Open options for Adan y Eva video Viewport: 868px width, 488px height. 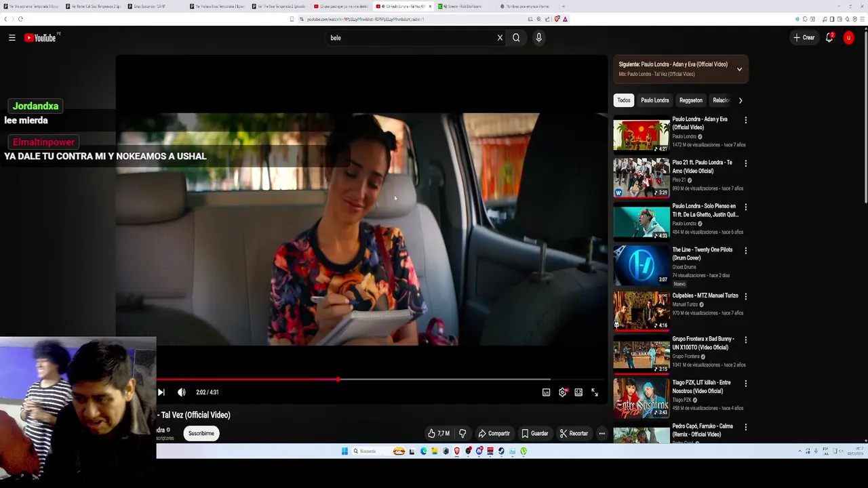(745, 120)
